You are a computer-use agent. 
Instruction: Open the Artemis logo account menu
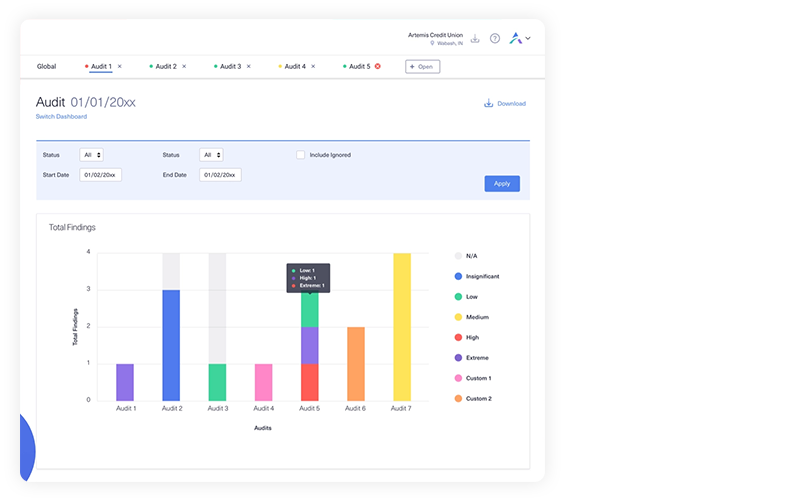[x=520, y=38]
